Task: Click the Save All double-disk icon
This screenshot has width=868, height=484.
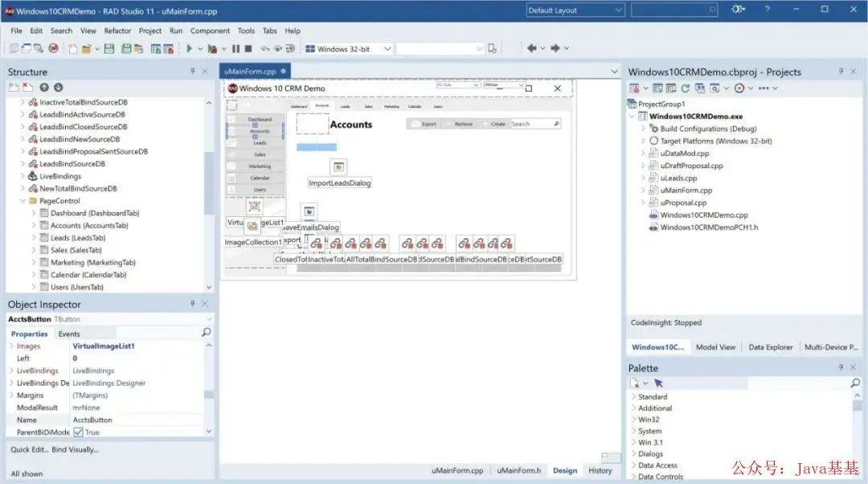Action: click(x=126, y=49)
